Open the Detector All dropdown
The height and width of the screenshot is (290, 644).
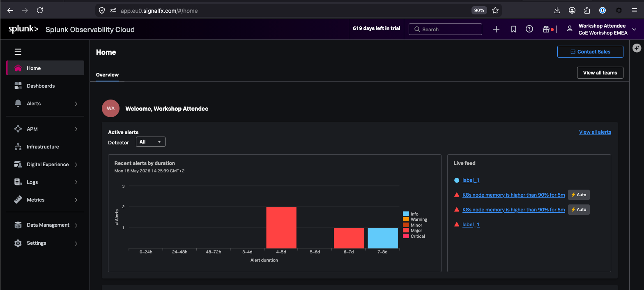pyautogui.click(x=151, y=142)
